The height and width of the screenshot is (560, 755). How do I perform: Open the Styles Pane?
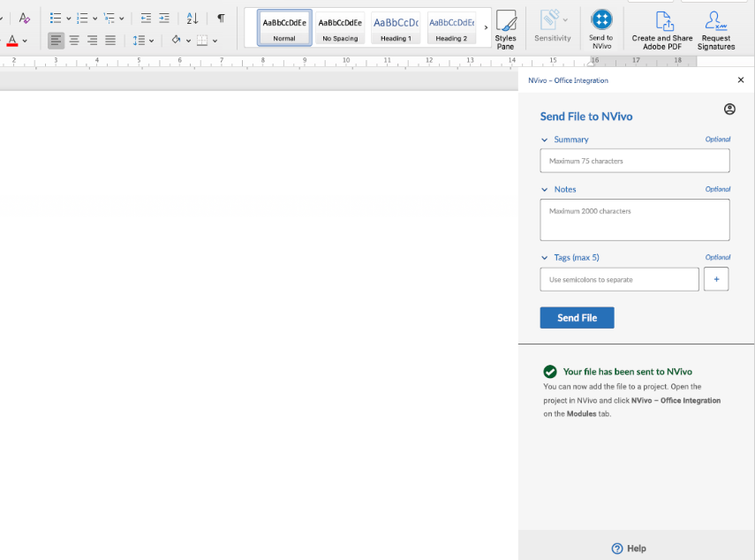tap(506, 28)
